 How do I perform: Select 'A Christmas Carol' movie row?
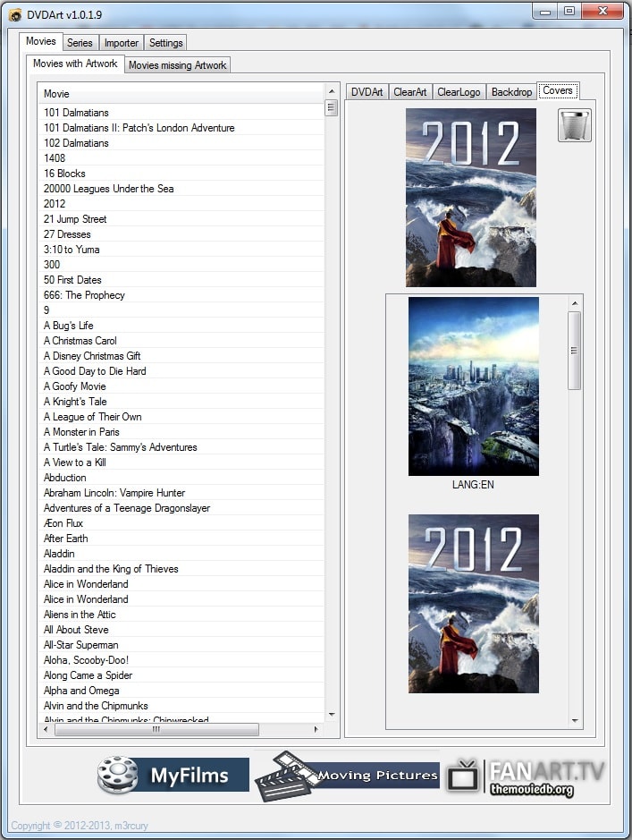[181, 341]
